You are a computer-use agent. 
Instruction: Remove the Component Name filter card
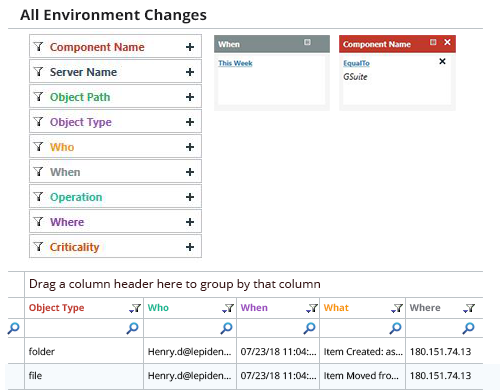pyautogui.click(x=447, y=42)
